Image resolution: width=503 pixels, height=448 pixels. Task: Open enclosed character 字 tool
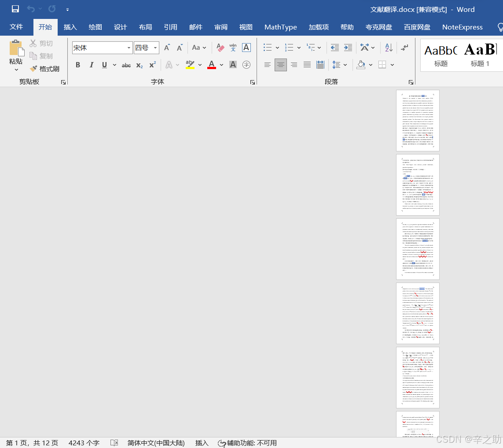tap(246, 65)
